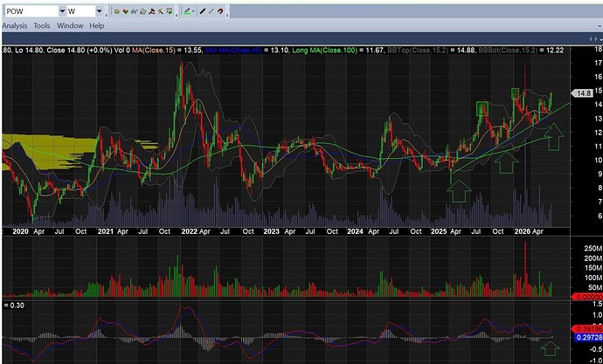
Task: Click the Close 14.80 (+0.0%) text
Action: point(80,51)
